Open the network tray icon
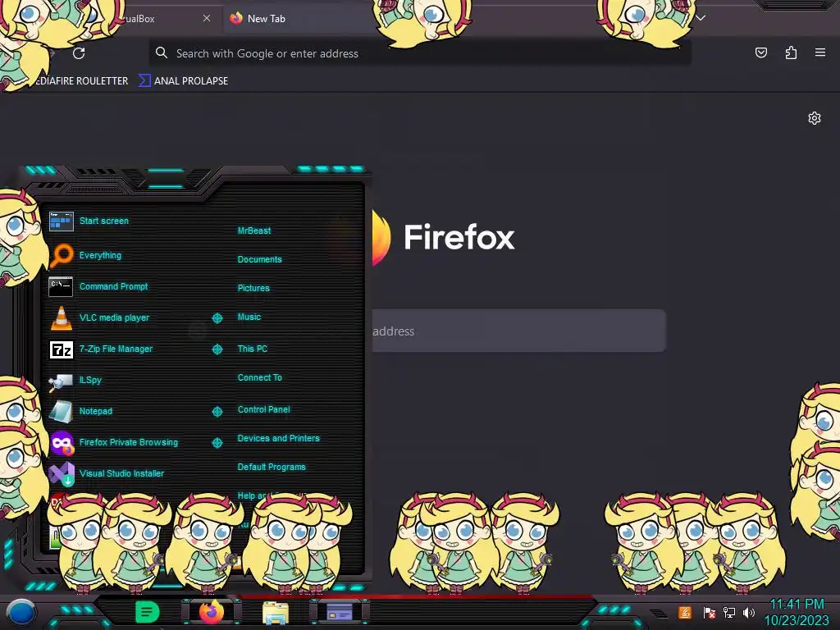840x630 pixels. pyautogui.click(x=729, y=612)
